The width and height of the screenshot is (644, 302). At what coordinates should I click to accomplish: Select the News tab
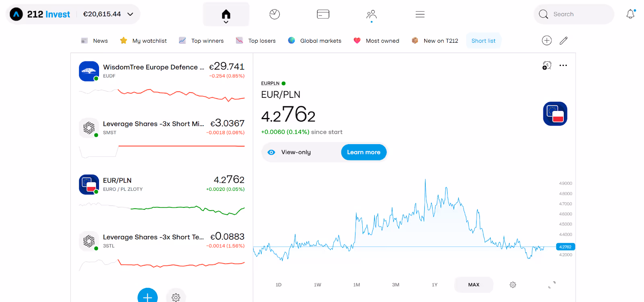click(x=95, y=41)
